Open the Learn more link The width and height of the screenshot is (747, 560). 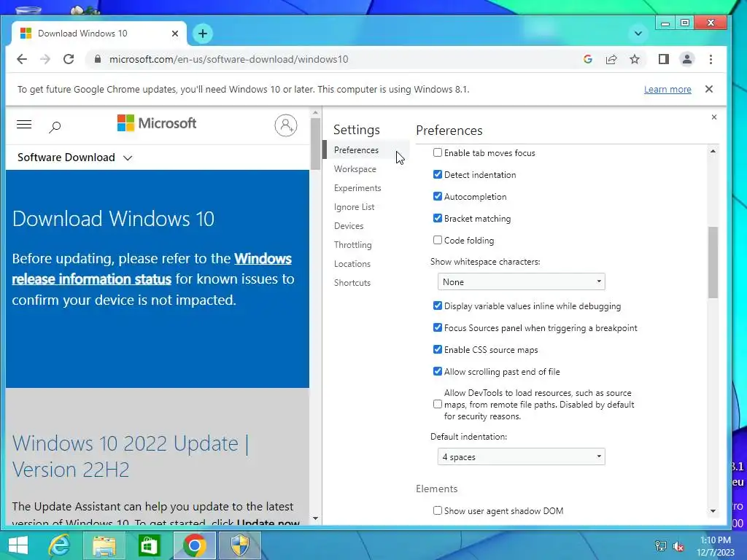[667, 90]
